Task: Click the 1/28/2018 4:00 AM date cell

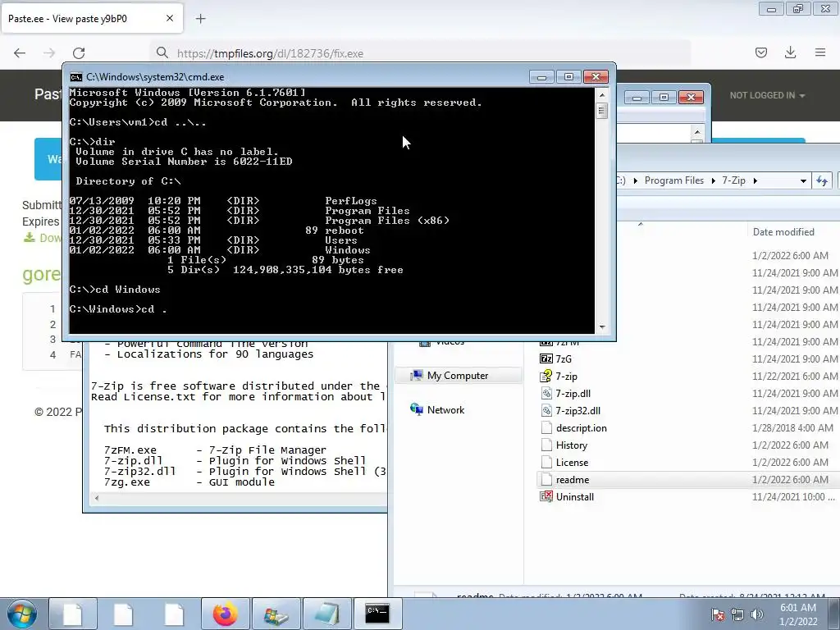Action: [x=793, y=428]
